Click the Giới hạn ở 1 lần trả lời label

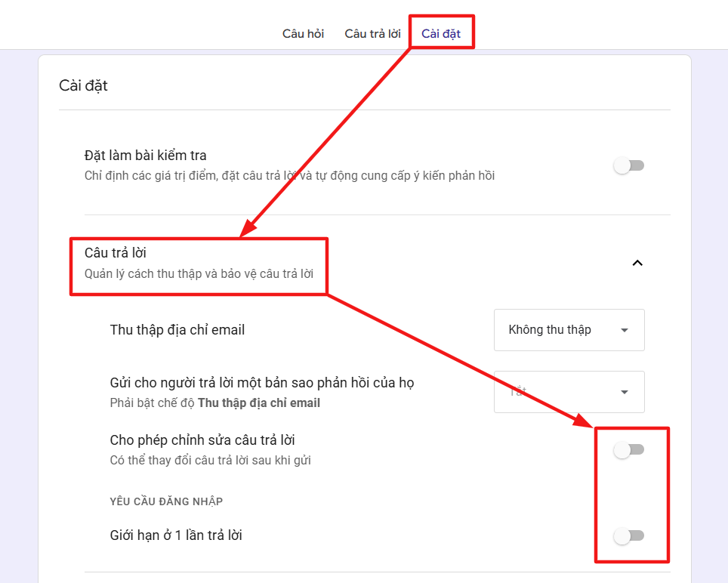click(x=176, y=535)
